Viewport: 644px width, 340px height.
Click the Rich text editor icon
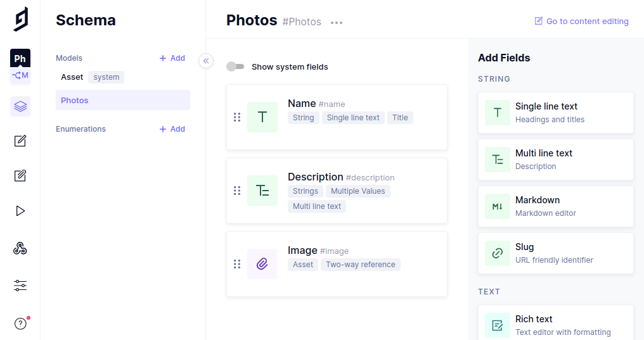pos(498,325)
